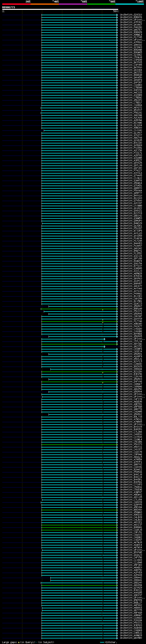The width and height of the screenshot is (146, 644).
Task: Select the UniRef100_C4FIY9 label
Action: (131, 399)
